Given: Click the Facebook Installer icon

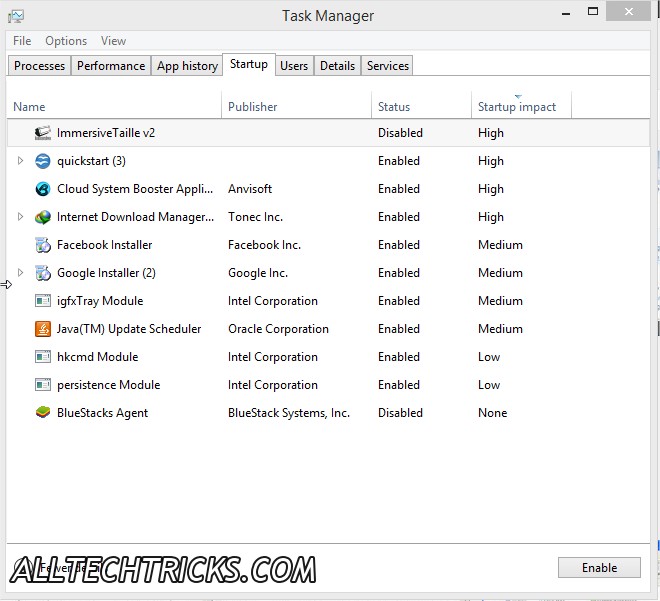Looking at the screenshot, I should (x=43, y=245).
